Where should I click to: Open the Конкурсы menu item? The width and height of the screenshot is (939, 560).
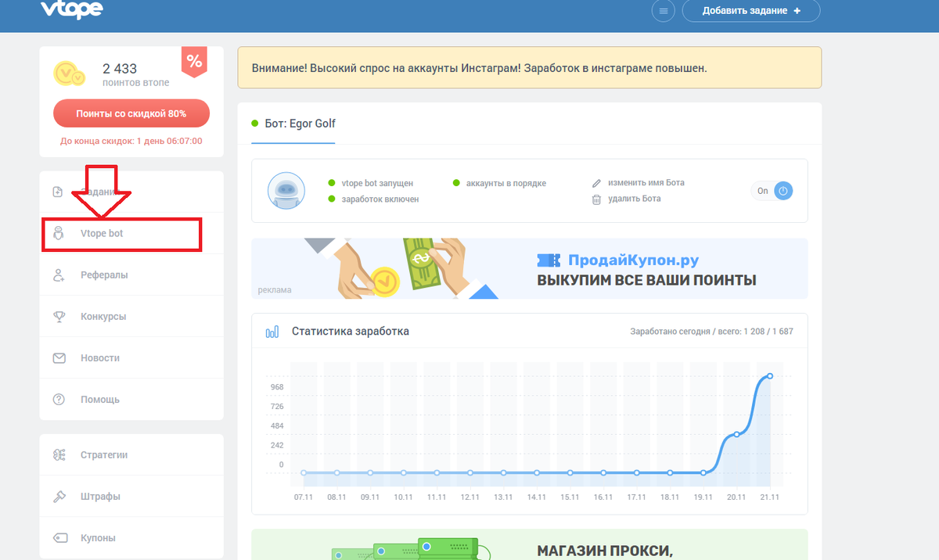click(x=131, y=317)
